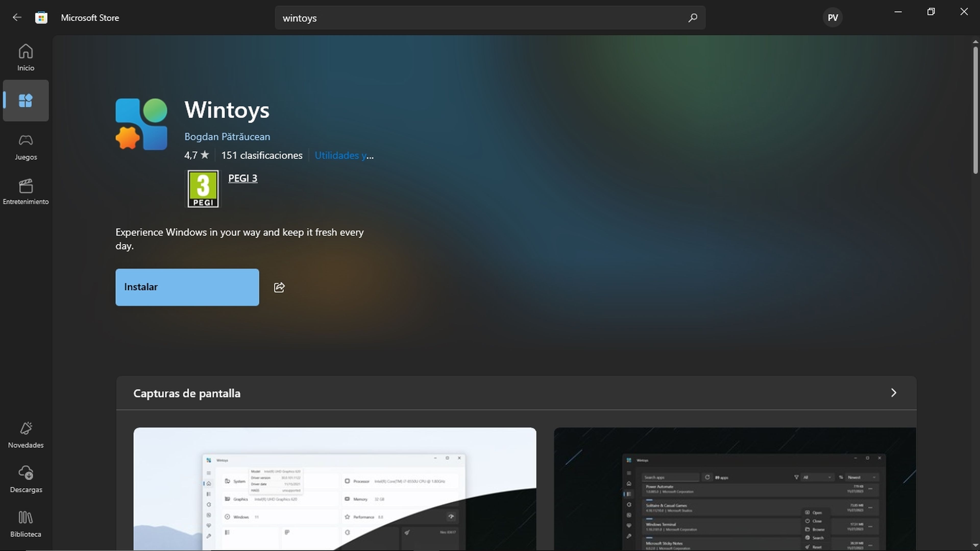980x551 pixels.
Task: Click the Instalar button
Action: [x=187, y=287]
